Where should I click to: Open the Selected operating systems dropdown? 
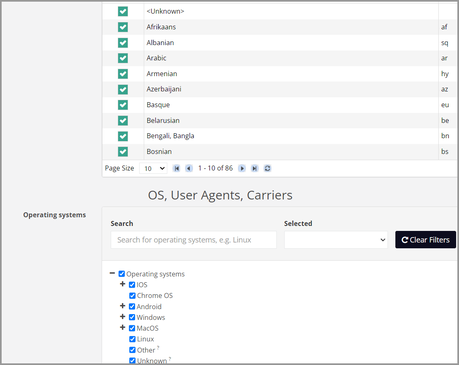(336, 240)
